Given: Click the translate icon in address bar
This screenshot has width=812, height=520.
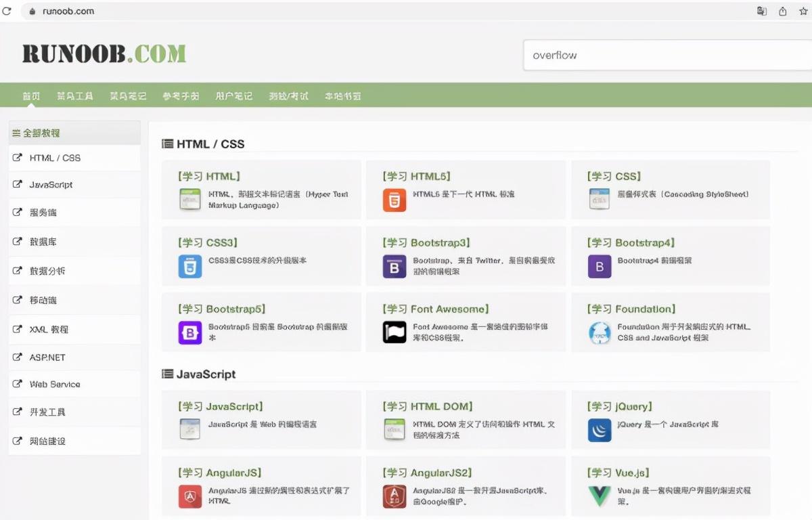Looking at the screenshot, I should (762, 11).
